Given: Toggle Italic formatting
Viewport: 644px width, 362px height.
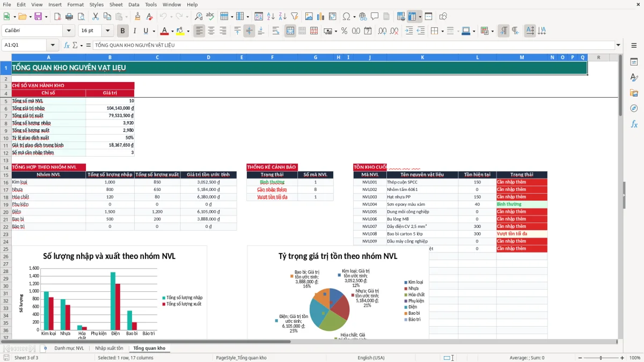Looking at the screenshot, I should click(x=134, y=31).
